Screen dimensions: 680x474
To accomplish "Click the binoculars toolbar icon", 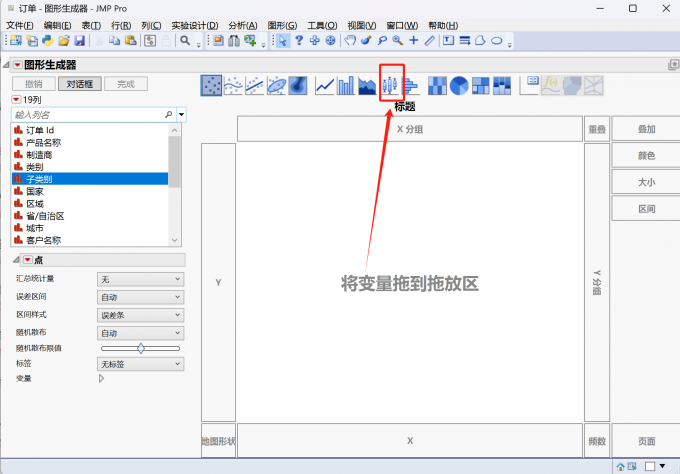I will pos(234,41).
